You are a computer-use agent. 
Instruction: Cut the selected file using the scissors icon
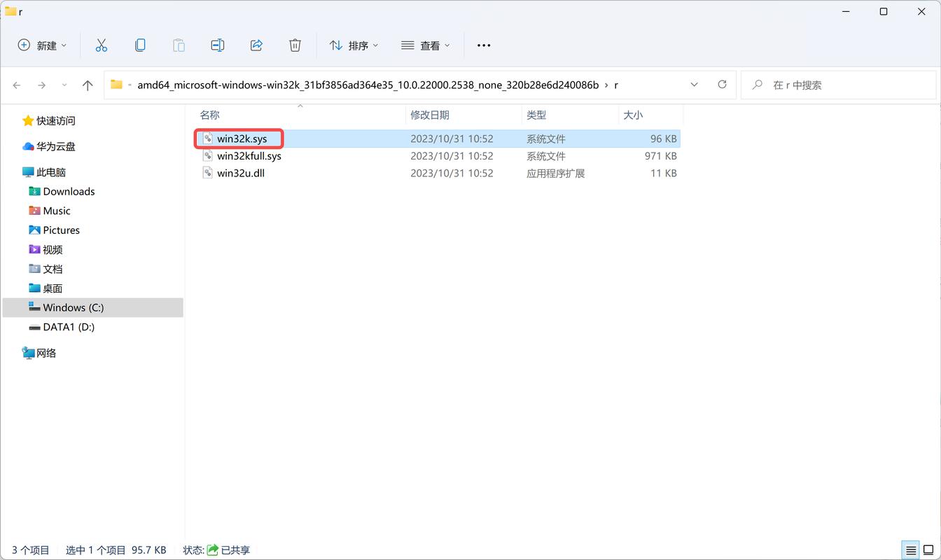(x=102, y=45)
